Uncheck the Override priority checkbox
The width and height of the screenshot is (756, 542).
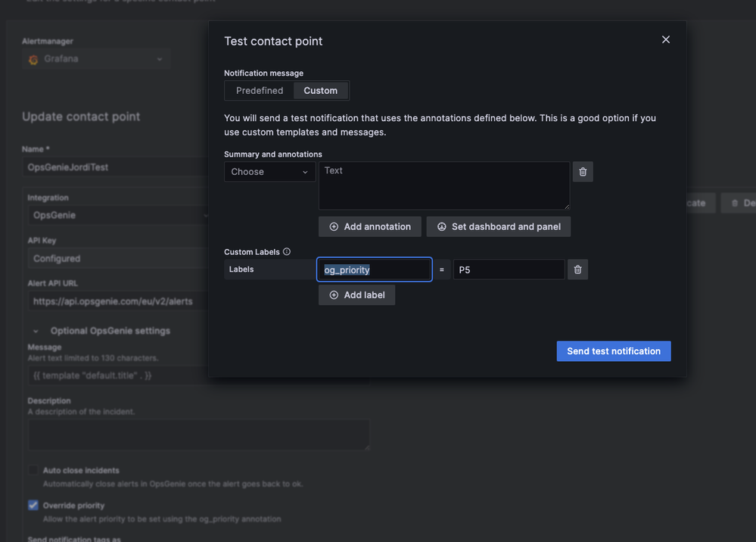pyautogui.click(x=33, y=505)
